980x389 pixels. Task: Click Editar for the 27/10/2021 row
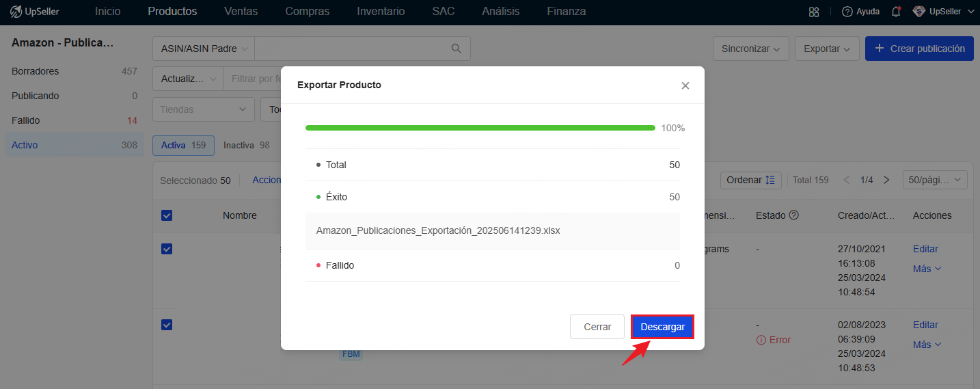(925, 249)
